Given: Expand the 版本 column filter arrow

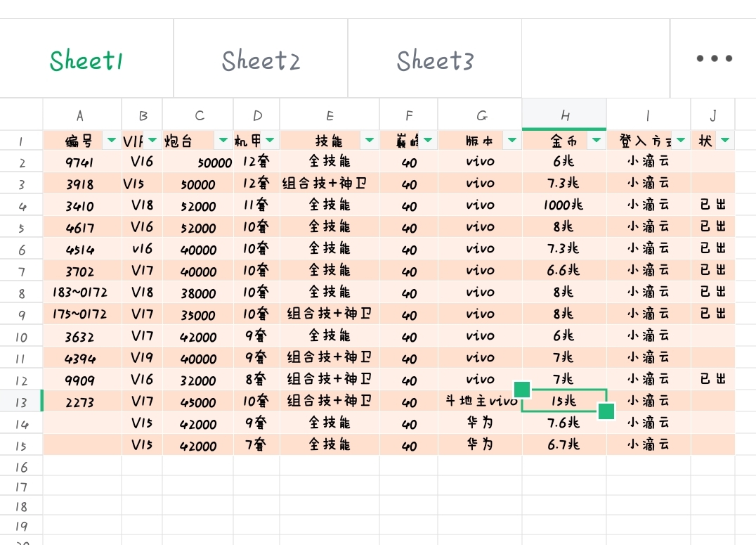Looking at the screenshot, I should 511,141.
